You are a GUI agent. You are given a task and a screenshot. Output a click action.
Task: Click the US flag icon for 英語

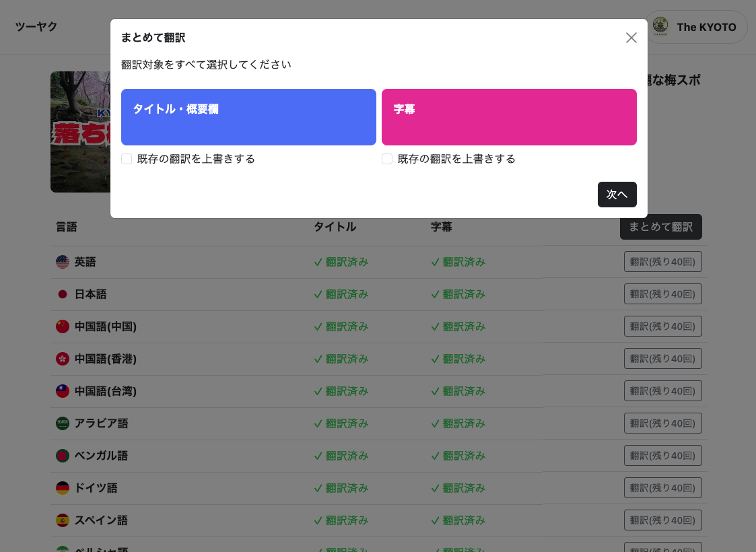63,262
